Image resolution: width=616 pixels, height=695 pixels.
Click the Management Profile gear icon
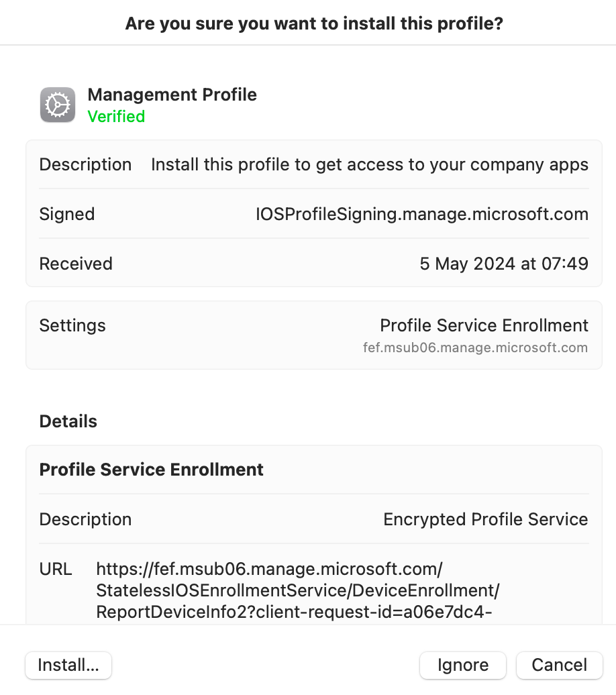click(58, 105)
